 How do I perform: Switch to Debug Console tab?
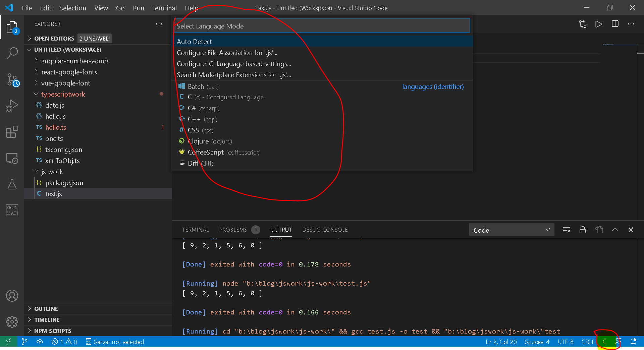tap(325, 230)
